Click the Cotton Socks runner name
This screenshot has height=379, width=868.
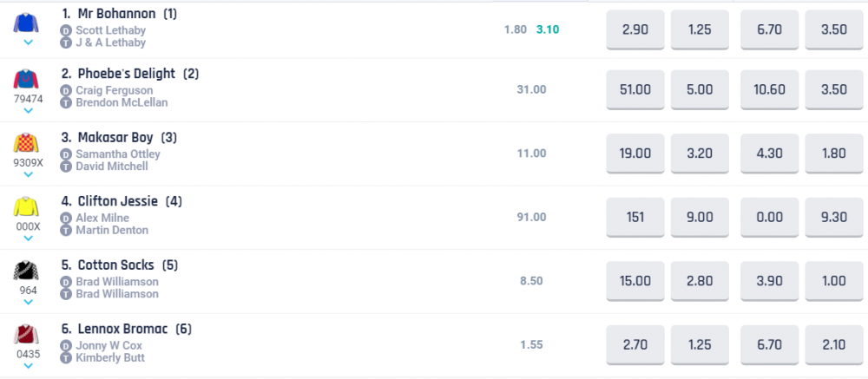click(115, 265)
